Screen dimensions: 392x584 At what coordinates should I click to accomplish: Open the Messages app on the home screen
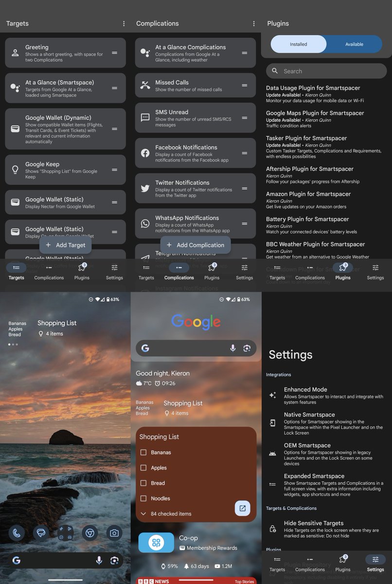click(x=41, y=533)
